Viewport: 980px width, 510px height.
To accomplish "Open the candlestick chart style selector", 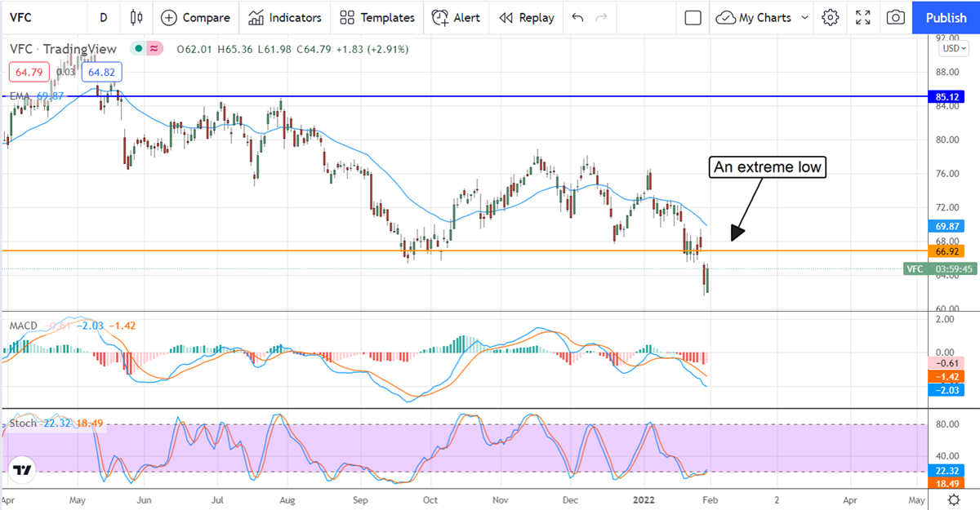I will tap(136, 17).
